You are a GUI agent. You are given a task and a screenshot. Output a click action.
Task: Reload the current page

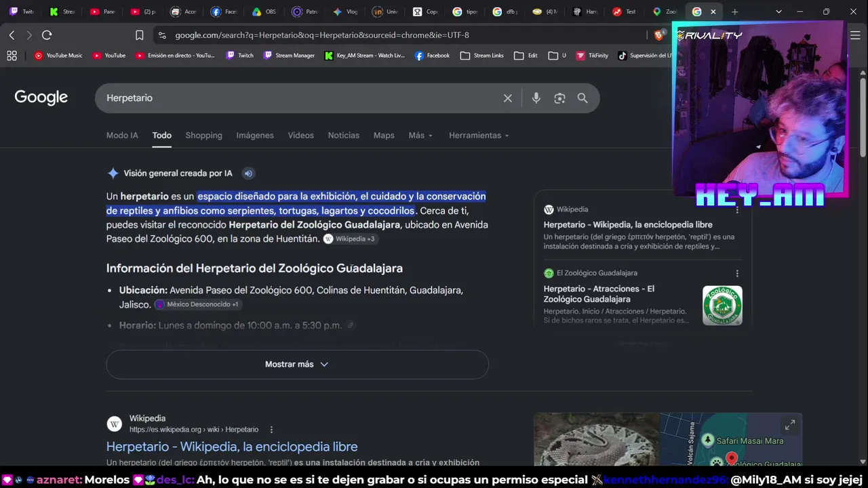(x=47, y=35)
